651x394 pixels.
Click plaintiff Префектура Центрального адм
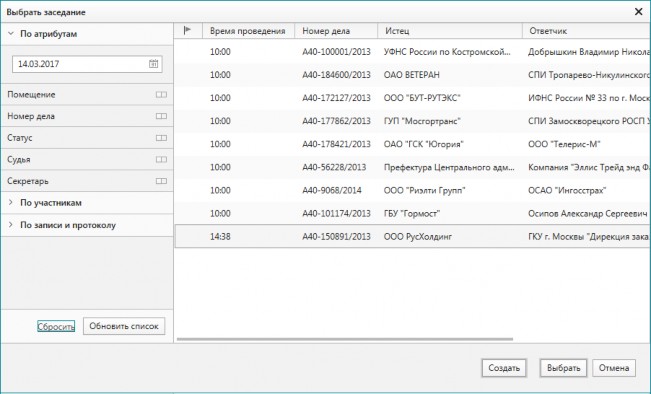pyautogui.click(x=449, y=167)
